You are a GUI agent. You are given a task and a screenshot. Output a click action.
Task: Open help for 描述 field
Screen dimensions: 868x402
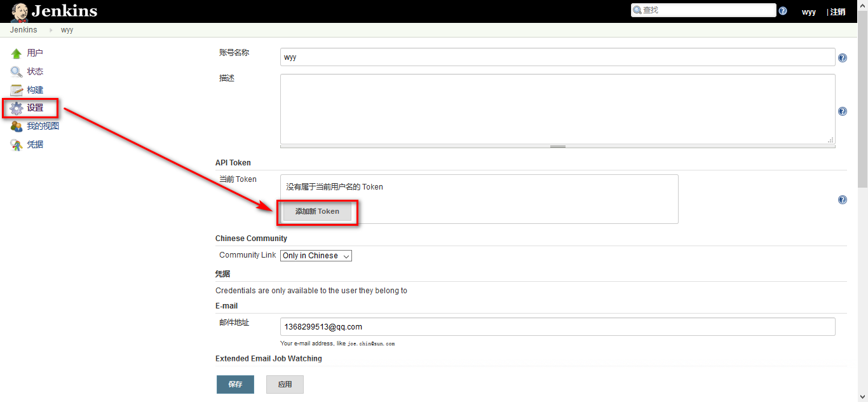pos(843,111)
